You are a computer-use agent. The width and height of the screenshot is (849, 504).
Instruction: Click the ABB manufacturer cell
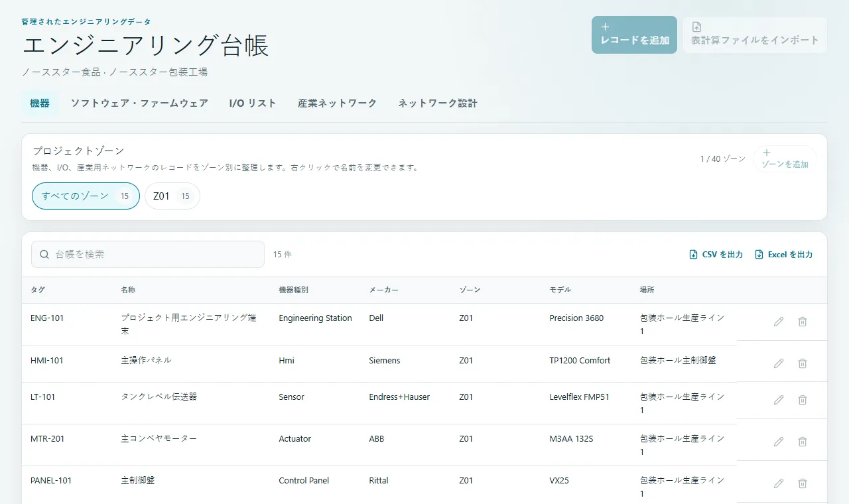click(x=376, y=439)
